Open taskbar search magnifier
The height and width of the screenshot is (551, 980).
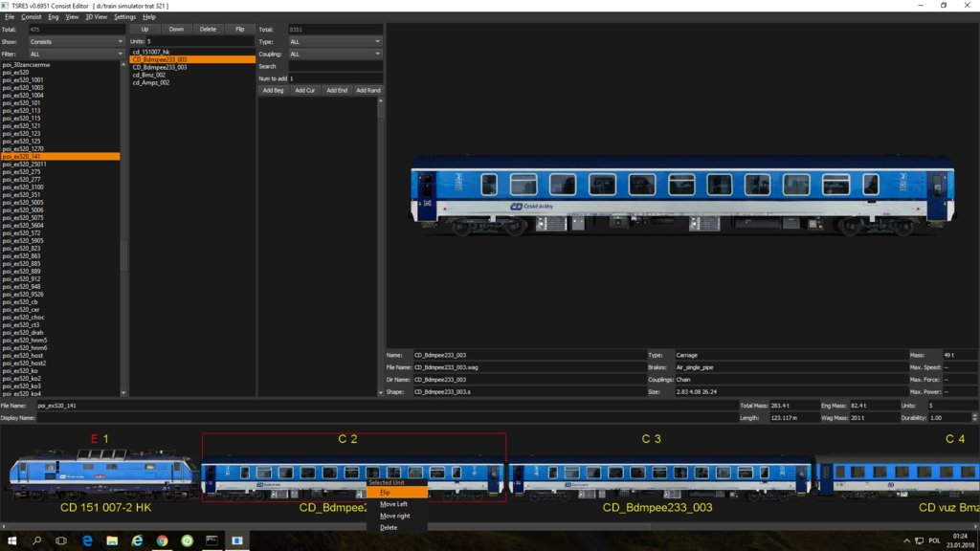click(x=37, y=540)
